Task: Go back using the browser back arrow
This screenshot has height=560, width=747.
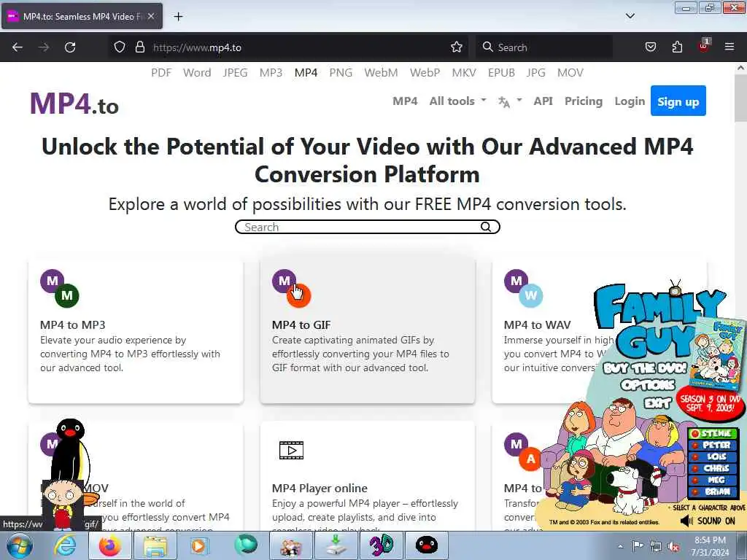Action: coord(18,47)
